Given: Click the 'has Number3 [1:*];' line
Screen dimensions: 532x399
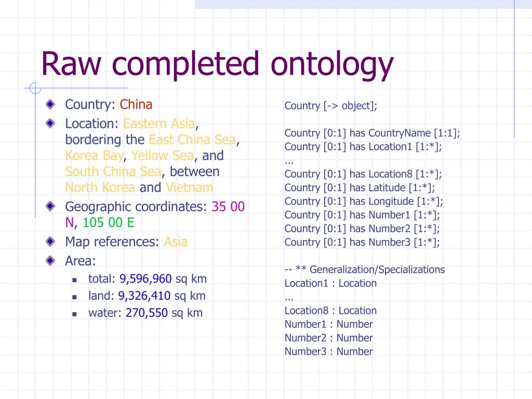Looking at the screenshot, I should 362,242.
